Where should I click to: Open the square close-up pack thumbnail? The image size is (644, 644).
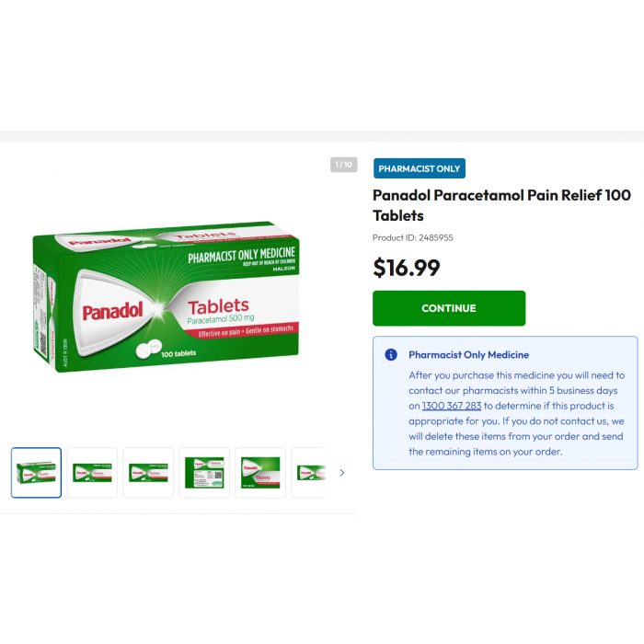(x=260, y=473)
